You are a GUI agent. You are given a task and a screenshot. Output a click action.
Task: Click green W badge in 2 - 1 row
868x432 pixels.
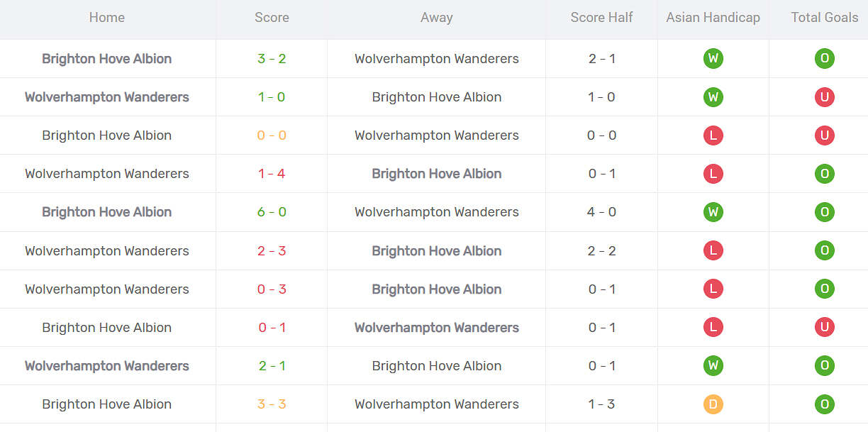[x=713, y=366]
